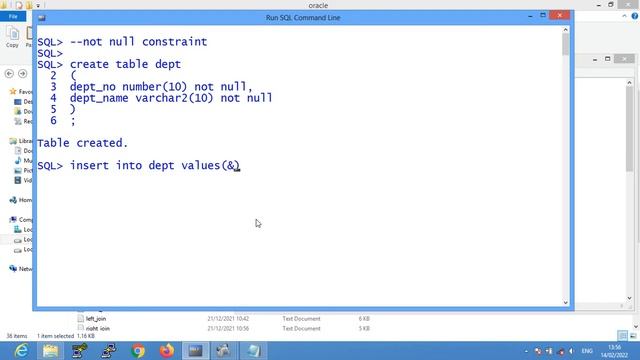Open the last taskbar application icon
The width and height of the screenshot is (640, 360).
tap(253, 351)
